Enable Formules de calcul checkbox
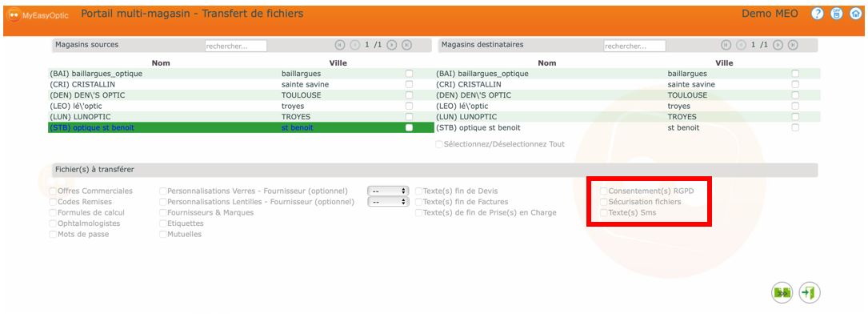868x318 pixels. click(53, 213)
